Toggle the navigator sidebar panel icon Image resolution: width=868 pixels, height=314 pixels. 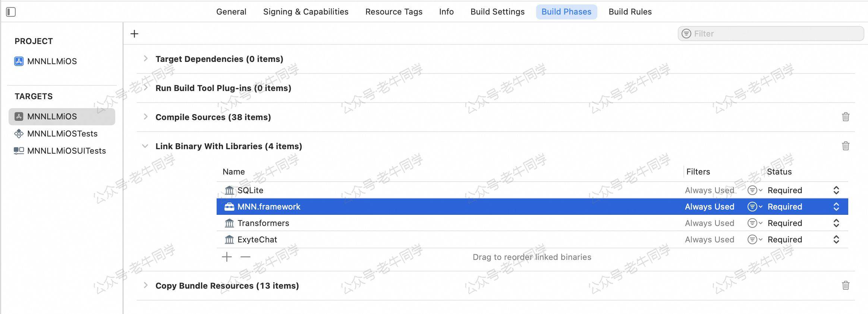coord(11,12)
